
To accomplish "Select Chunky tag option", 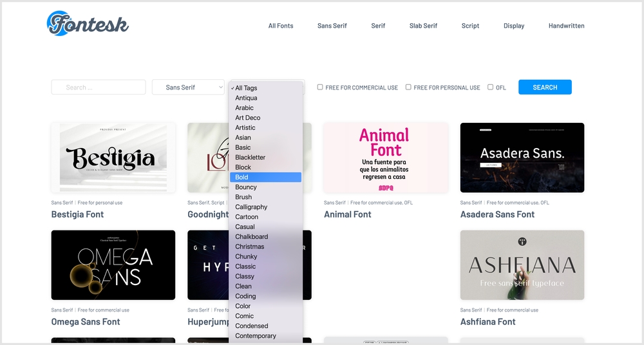I will (266, 256).
